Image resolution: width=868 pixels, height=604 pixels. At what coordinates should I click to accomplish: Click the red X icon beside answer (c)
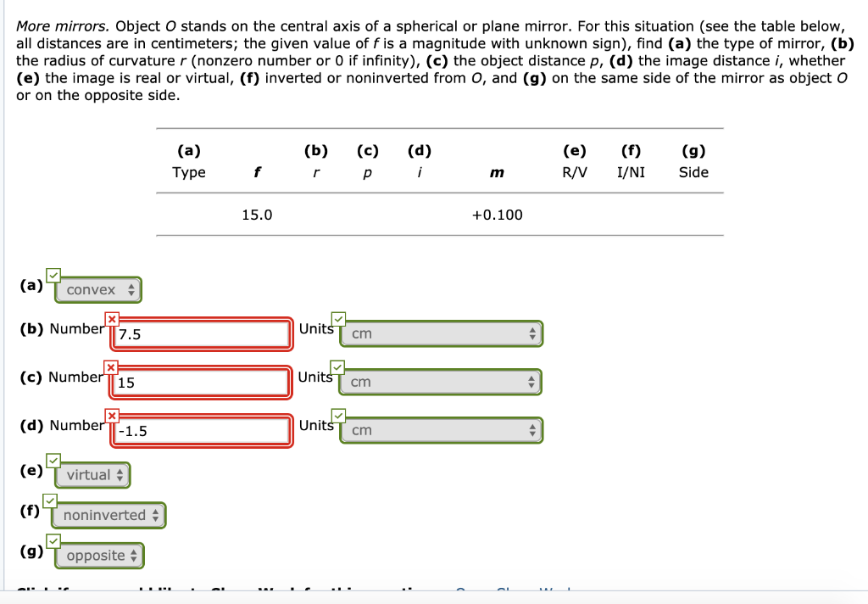(x=109, y=366)
